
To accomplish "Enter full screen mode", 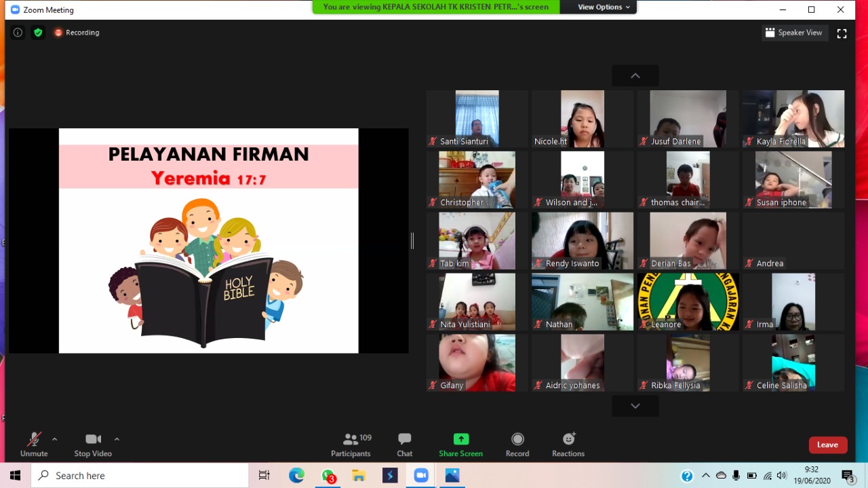I will point(842,33).
